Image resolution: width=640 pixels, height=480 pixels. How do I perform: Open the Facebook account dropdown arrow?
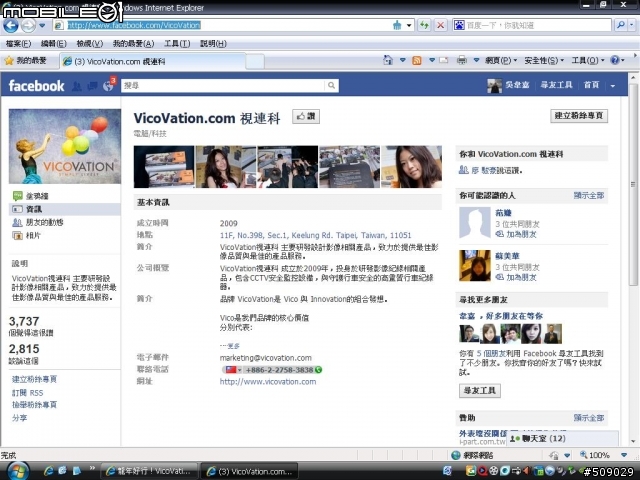point(613,86)
